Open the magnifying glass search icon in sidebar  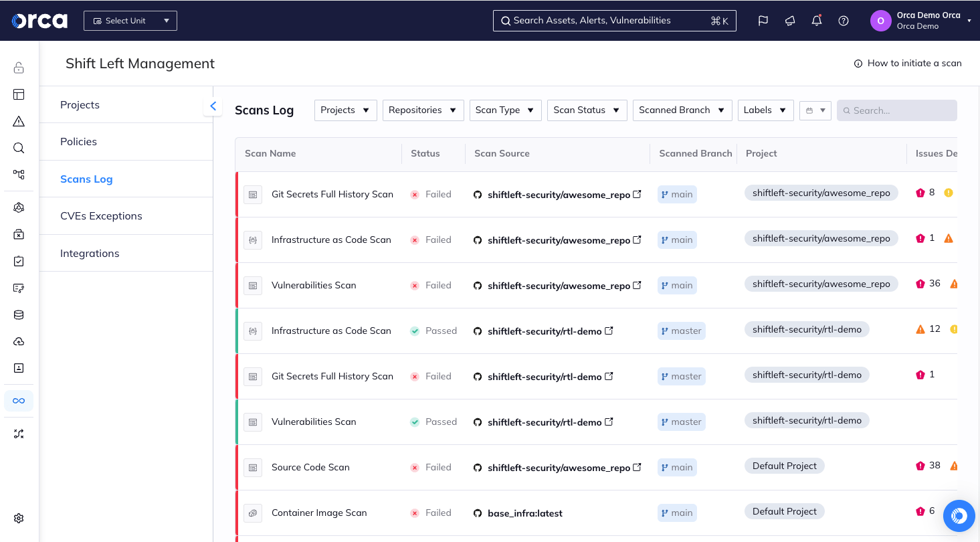[18, 148]
